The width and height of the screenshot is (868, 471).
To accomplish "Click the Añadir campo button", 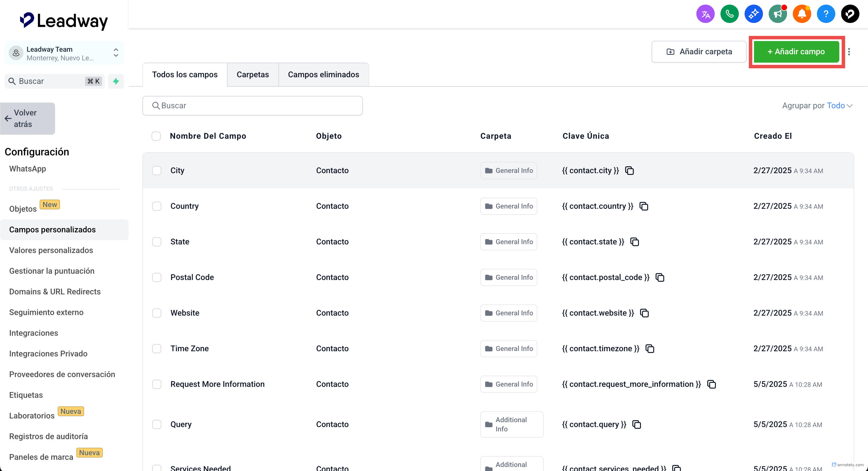I will (x=796, y=52).
